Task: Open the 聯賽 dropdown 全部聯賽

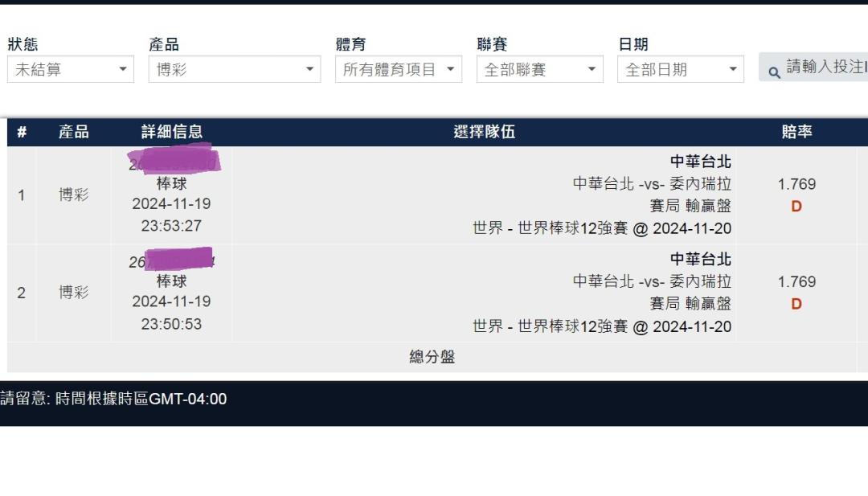Action: (x=540, y=69)
